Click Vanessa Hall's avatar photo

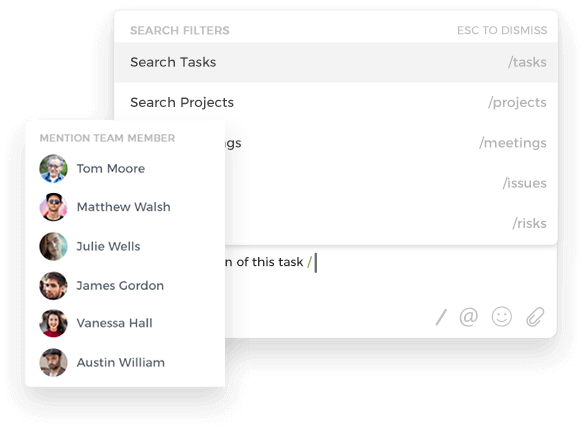pyautogui.click(x=53, y=323)
